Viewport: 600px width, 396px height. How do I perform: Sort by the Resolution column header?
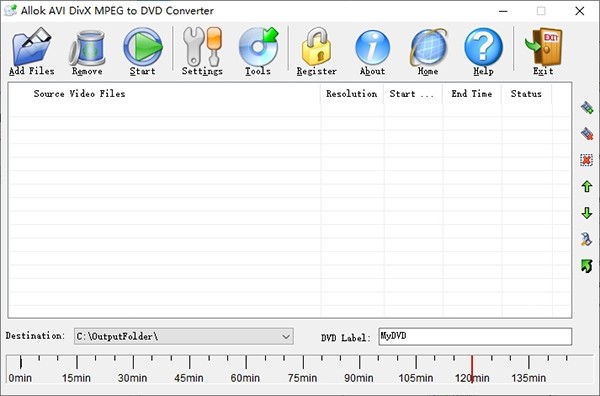(x=352, y=94)
